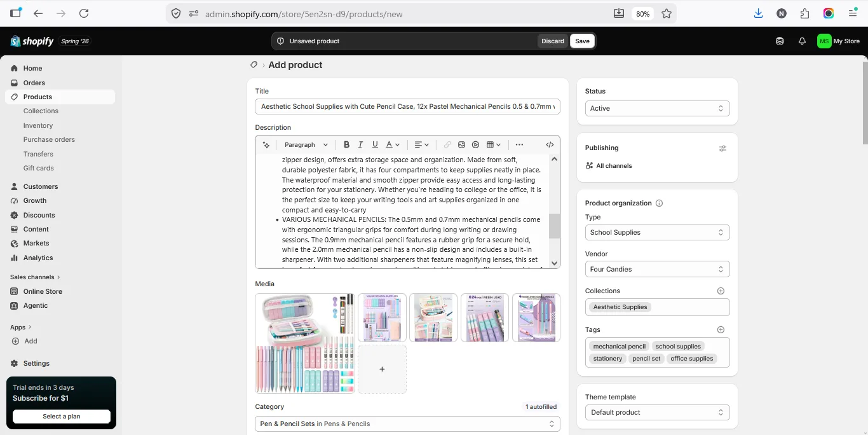The width and height of the screenshot is (868, 435).
Task: Open the Theme template dropdown
Action: 657,413
